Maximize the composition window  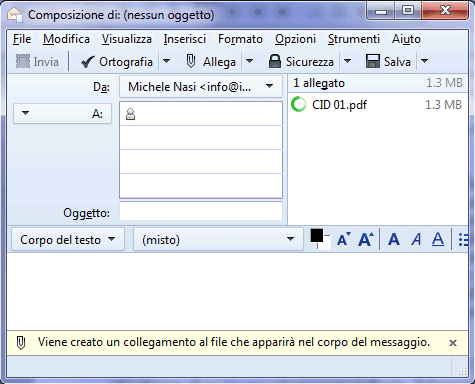point(408,11)
